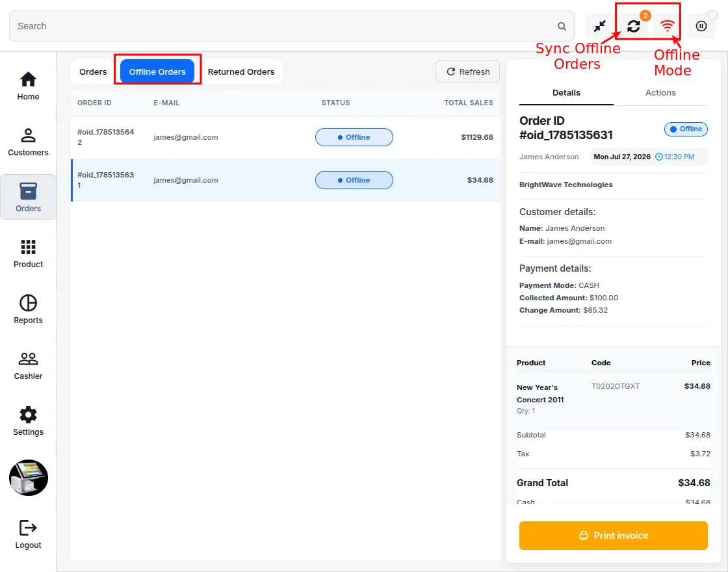Open Home from the sidebar

(29, 86)
